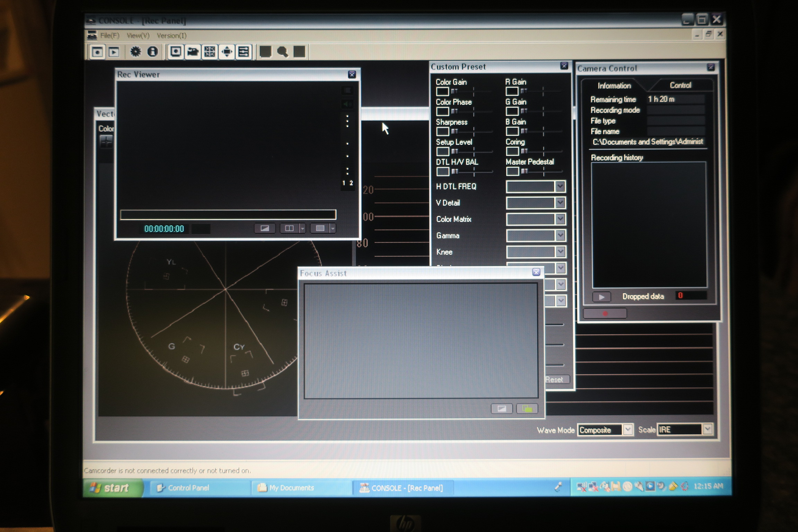
Task: Toggle the vectorscope grid toolbar icon
Action: click(x=210, y=52)
